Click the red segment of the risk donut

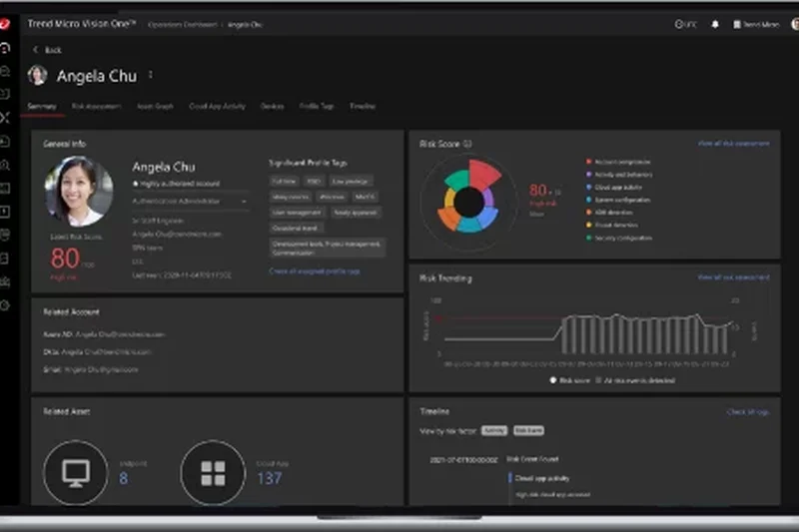(482, 173)
